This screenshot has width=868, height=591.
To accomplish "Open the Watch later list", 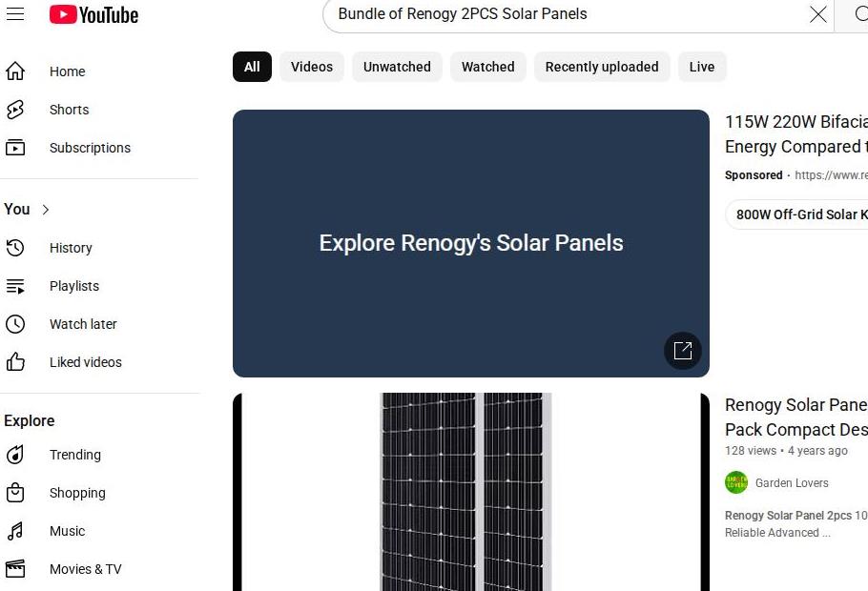I will tap(83, 324).
